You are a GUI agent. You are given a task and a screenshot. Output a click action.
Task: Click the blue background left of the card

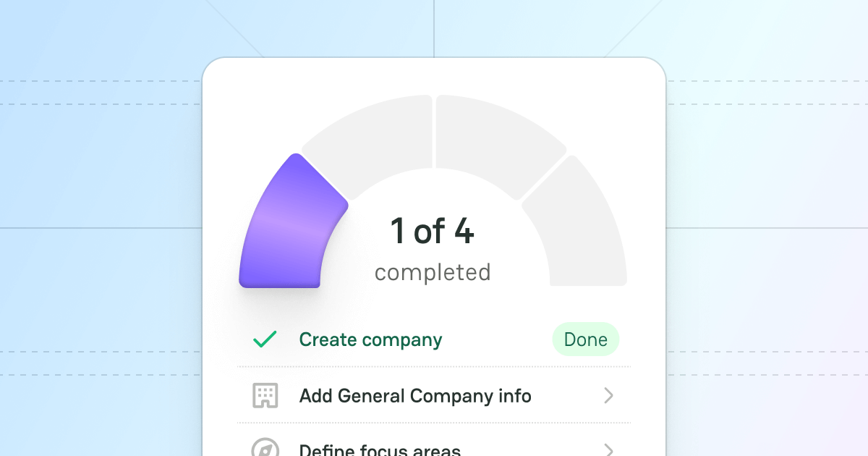pos(101,290)
